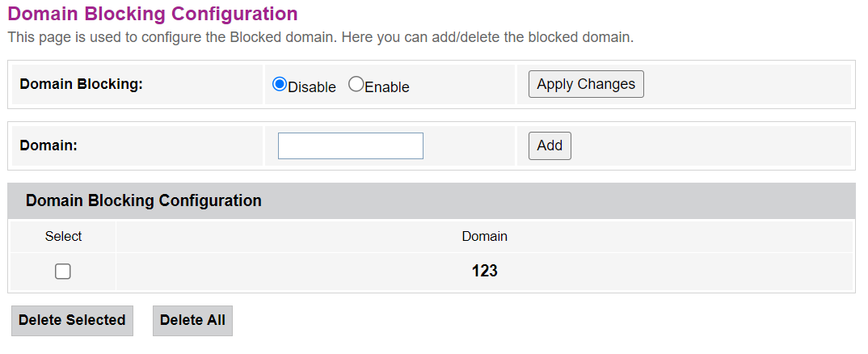Focus the Domain text input field

(350, 146)
